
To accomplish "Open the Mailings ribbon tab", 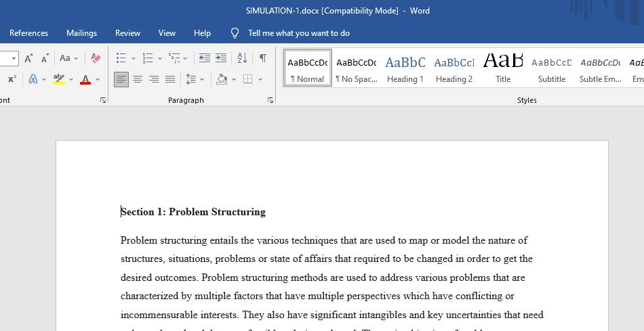I will [82, 33].
